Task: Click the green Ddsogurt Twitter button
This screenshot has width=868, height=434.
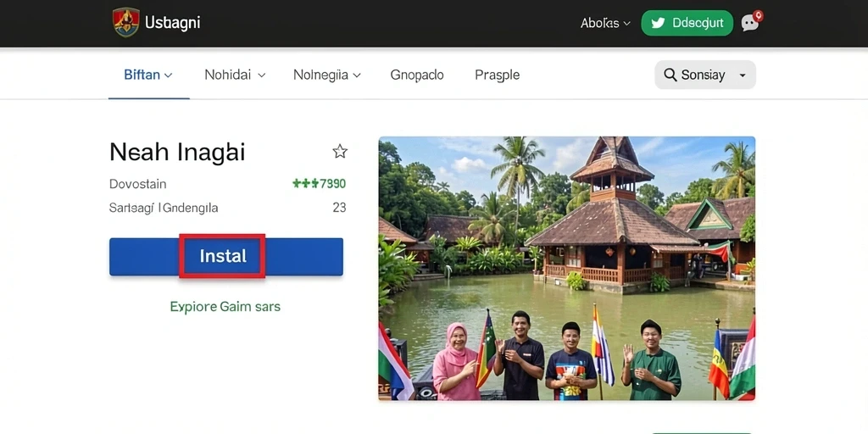Action: (687, 23)
